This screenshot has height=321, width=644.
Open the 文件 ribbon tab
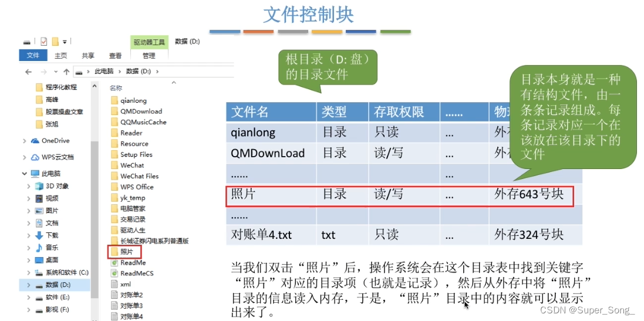[x=33, y=55]
